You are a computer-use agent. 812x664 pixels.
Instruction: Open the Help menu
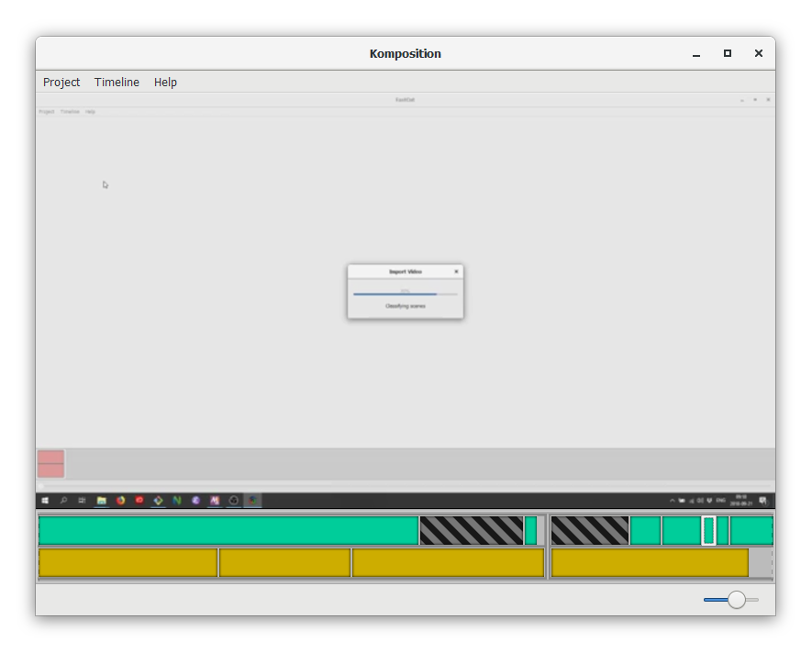point(165,83)
